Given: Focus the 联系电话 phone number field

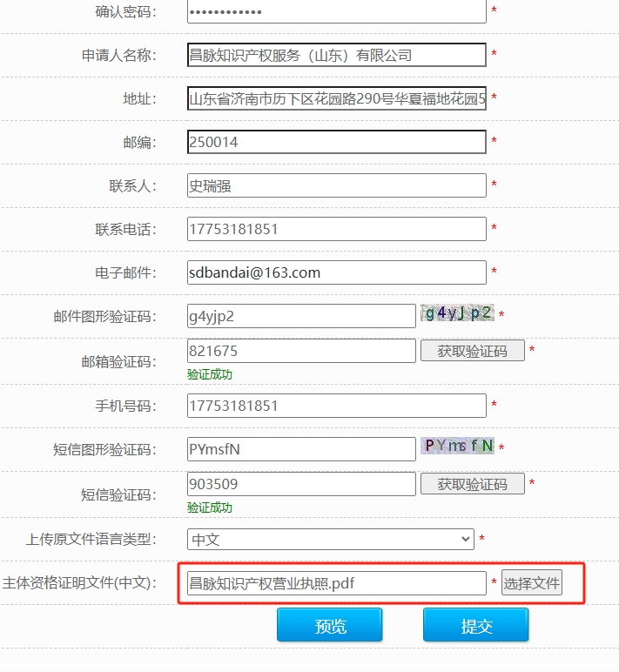Looking at the screenshot, I should pos(336,229).
